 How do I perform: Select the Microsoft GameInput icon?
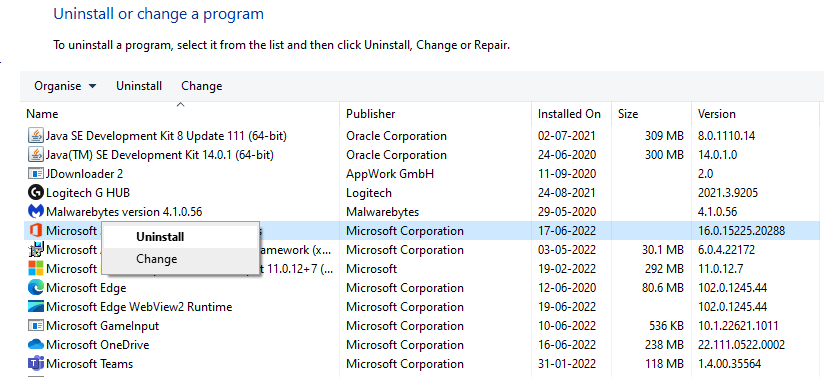[35, 325]
